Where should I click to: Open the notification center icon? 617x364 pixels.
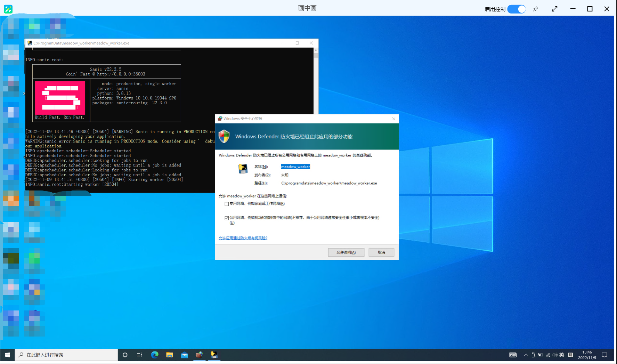point(604,355)
